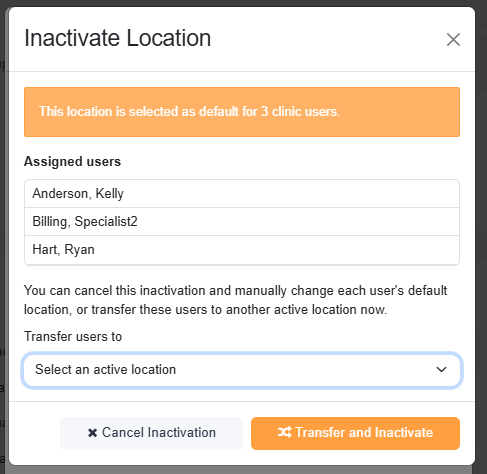Screen dimensions: 487x474
Task: Click the 'Transfer users to' label
Action: pos(73,336)
